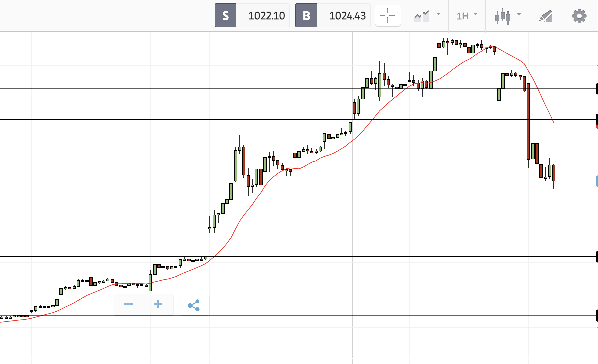
Task: Expand the arrow next to 1H
Action: pyautogui.click(x=476, y=14)
